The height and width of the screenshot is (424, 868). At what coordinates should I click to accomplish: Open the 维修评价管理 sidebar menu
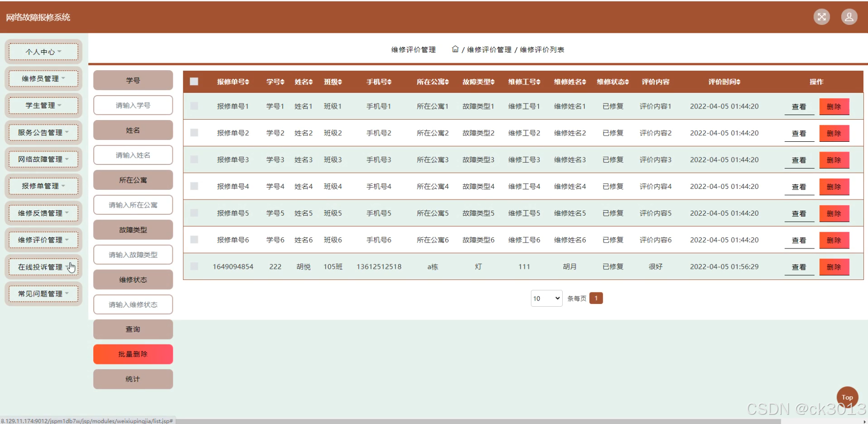[x=43, y=240]
